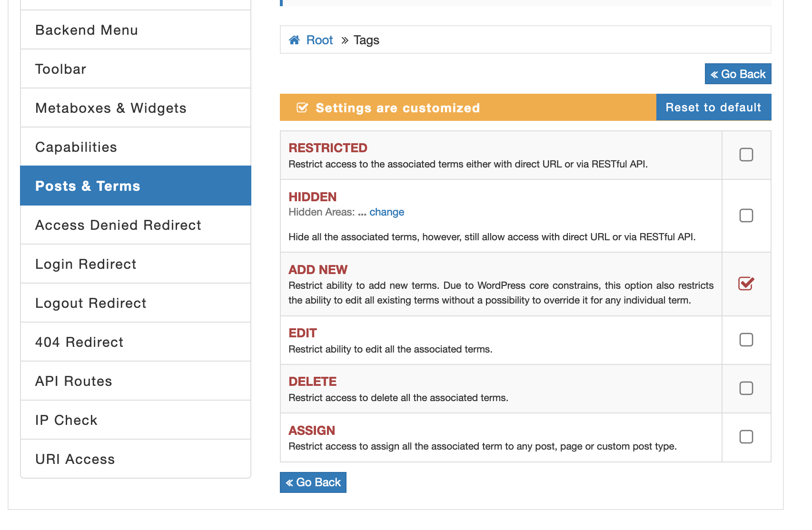Click the top Go Back button
Screen dimensions: 812x530
(x=738, y=74)
